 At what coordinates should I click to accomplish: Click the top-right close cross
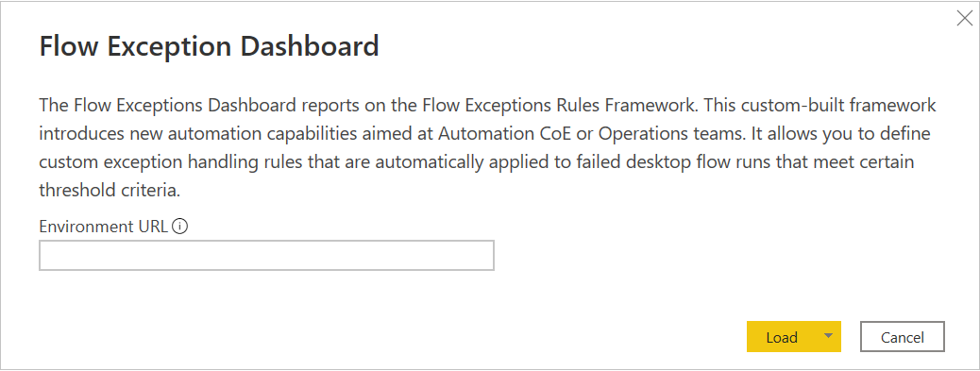(964, 18)
